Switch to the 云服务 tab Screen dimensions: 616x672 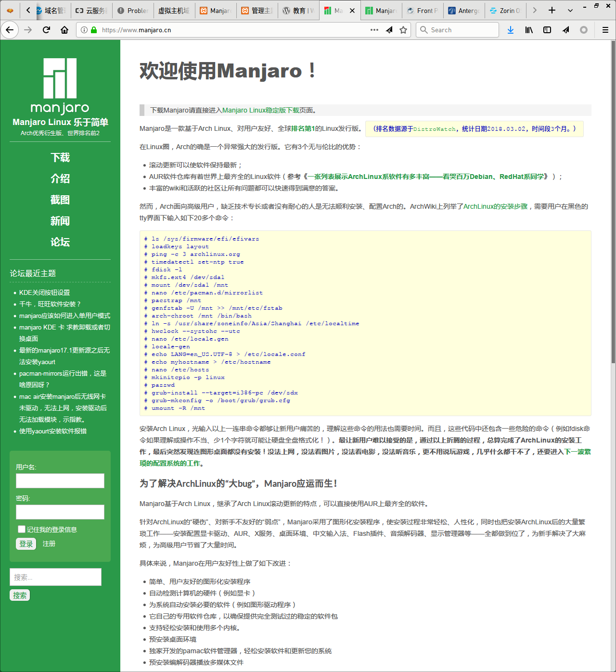coord(91,10)
